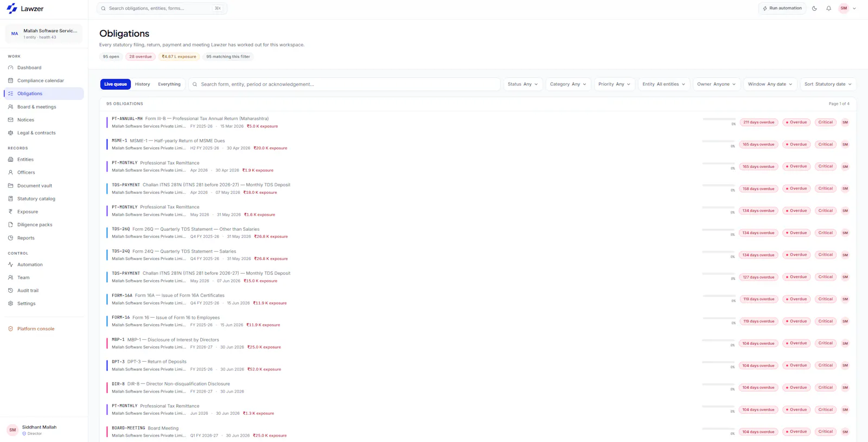Open the Status filter dropdown
The image size is (868, 442).
[x=523, y=84]
